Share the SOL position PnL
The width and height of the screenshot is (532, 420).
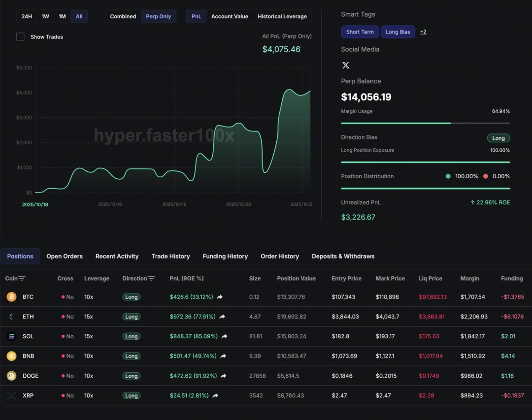pos(224,336)
